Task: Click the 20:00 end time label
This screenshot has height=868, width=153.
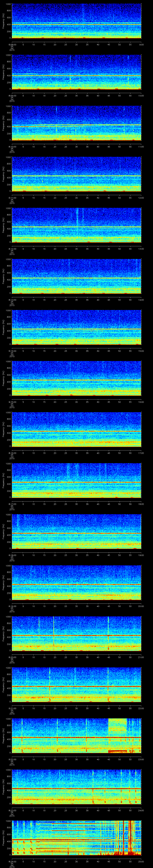Action: click(x=141, y=606)
